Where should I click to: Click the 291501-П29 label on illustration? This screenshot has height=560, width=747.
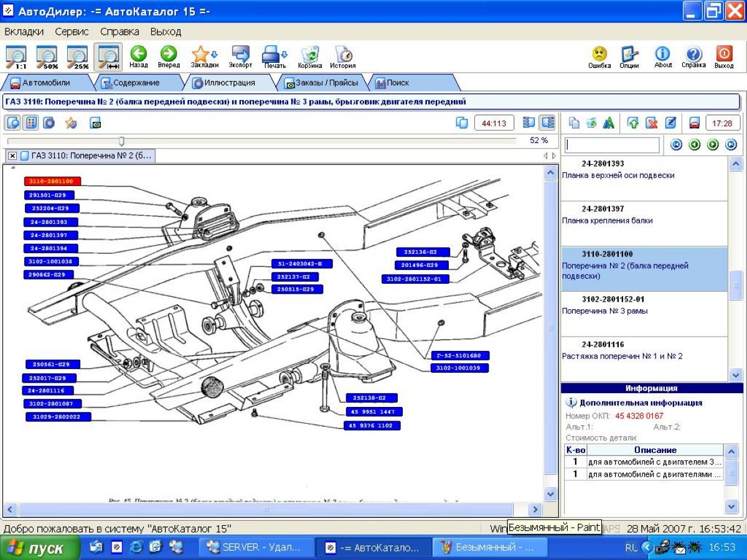click(49, 195)
